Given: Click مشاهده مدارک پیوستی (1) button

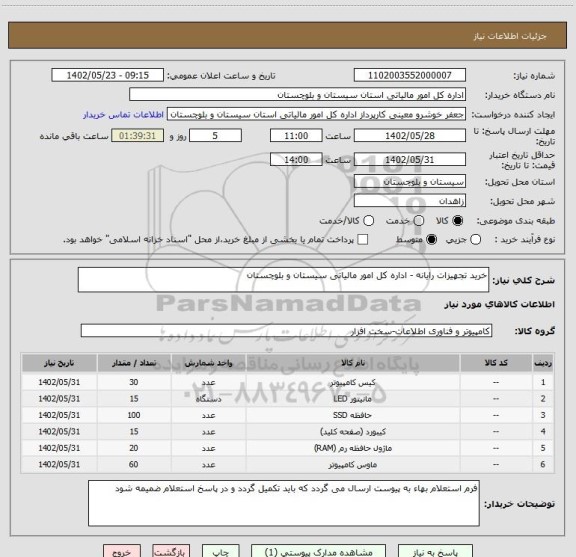Looking at the screenshot, I should pyautogui.click(x=318, y=551).
